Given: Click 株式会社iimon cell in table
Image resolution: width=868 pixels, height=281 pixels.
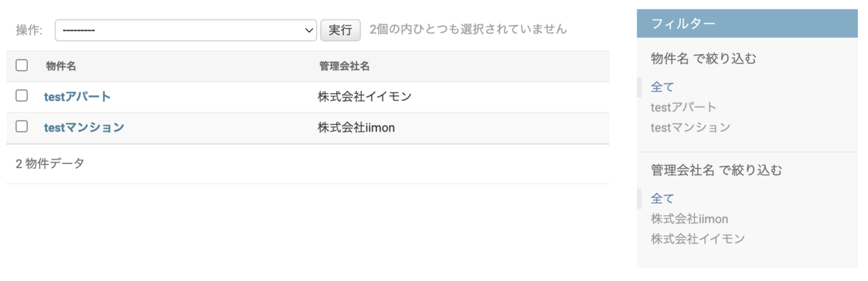Looking at the screenshot, I should (356, 127).
